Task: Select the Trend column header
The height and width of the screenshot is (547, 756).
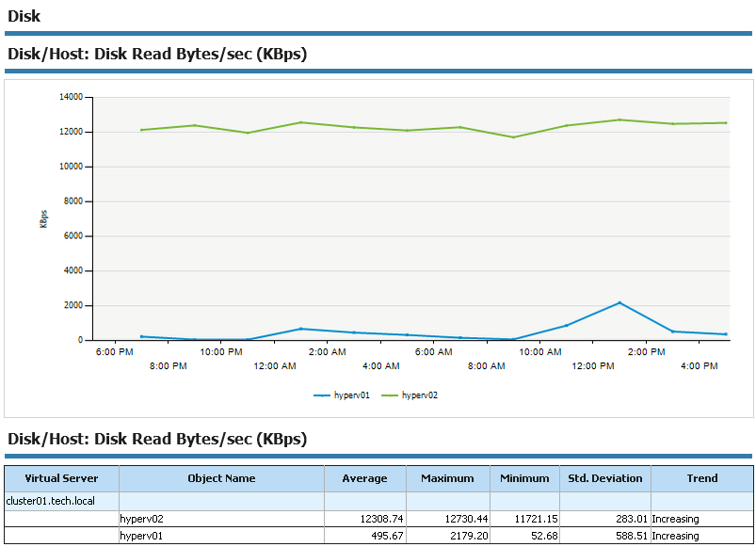Action: (x=702, y=478)
